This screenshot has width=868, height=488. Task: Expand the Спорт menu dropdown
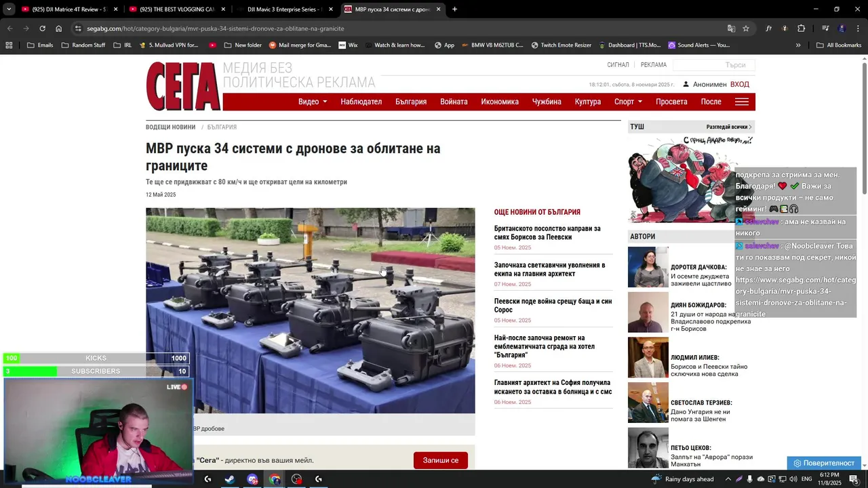pyautogui.click(x=628, y=102)
